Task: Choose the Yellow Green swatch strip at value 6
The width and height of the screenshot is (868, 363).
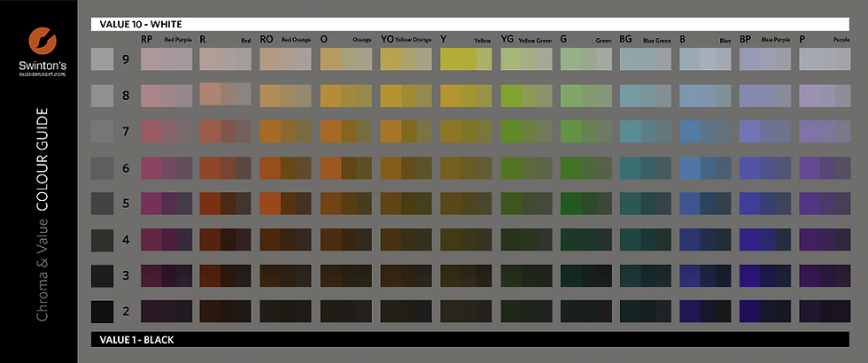Action: (x=526, y=167)
